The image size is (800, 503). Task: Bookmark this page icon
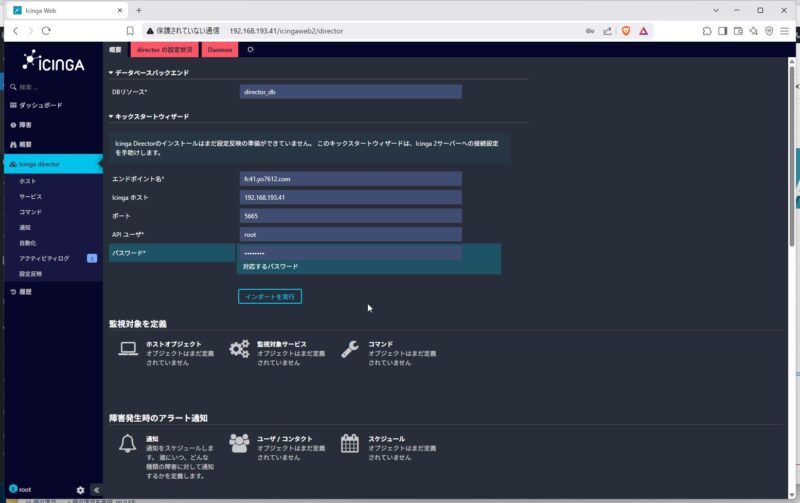[x=130, y=31]
